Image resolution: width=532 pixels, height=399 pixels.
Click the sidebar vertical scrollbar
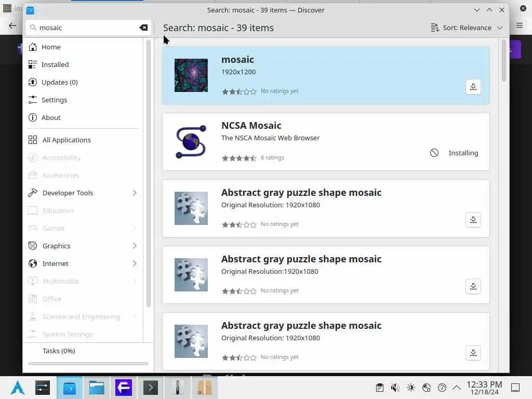point(148,173)
